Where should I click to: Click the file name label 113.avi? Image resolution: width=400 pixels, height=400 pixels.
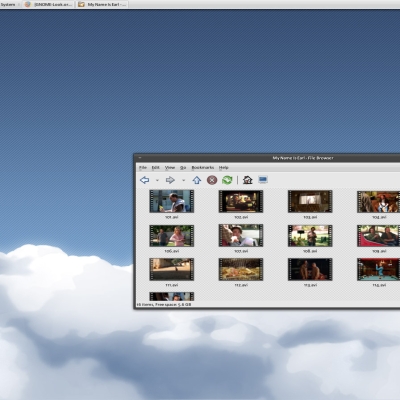[310, 285]
